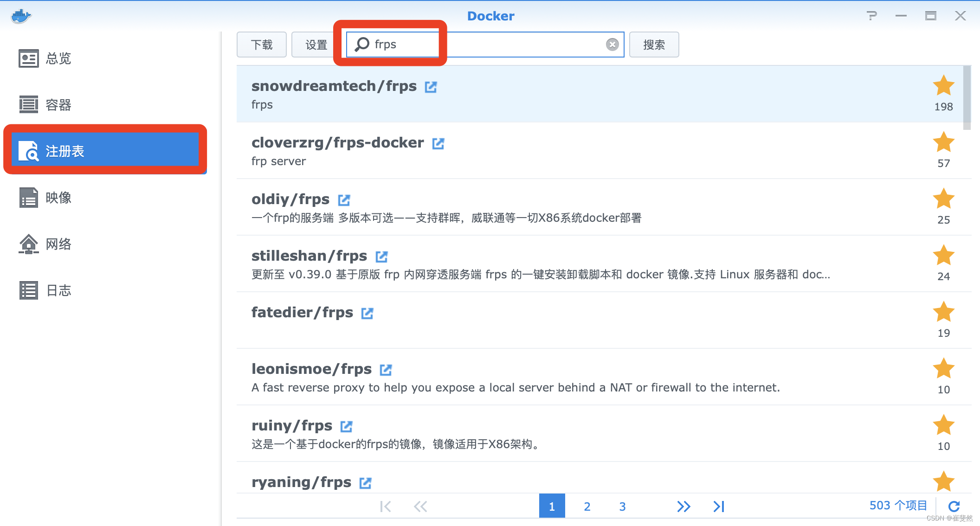Viewport: 980px width, 526px height.
Task: Jump to page 2 of results
Action: 587,507
